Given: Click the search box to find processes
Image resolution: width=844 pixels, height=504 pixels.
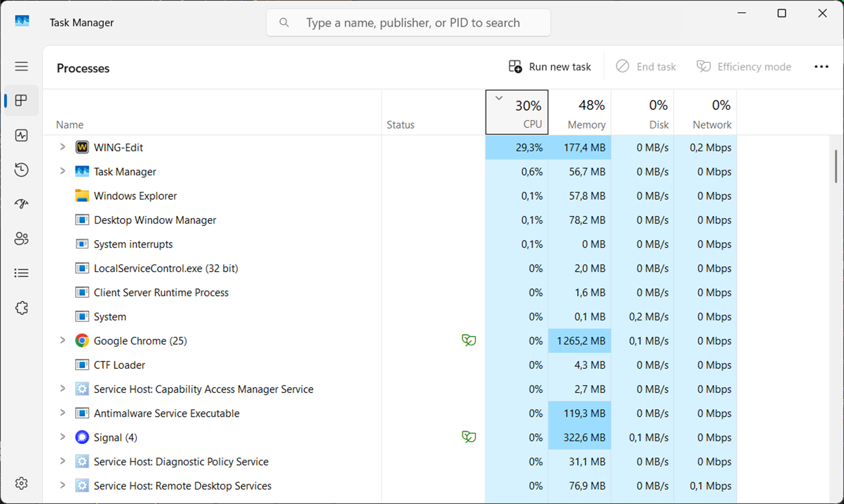Looking at the screenshot, I should pos(408,23).
